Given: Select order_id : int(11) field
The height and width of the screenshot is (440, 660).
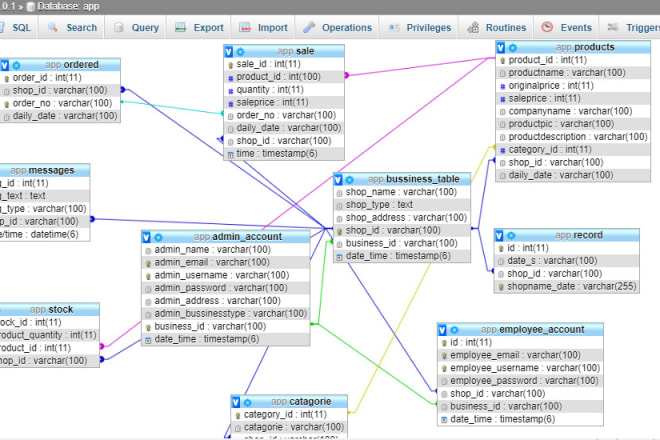Looking at the screenshot, I should (x=60, y=77).
